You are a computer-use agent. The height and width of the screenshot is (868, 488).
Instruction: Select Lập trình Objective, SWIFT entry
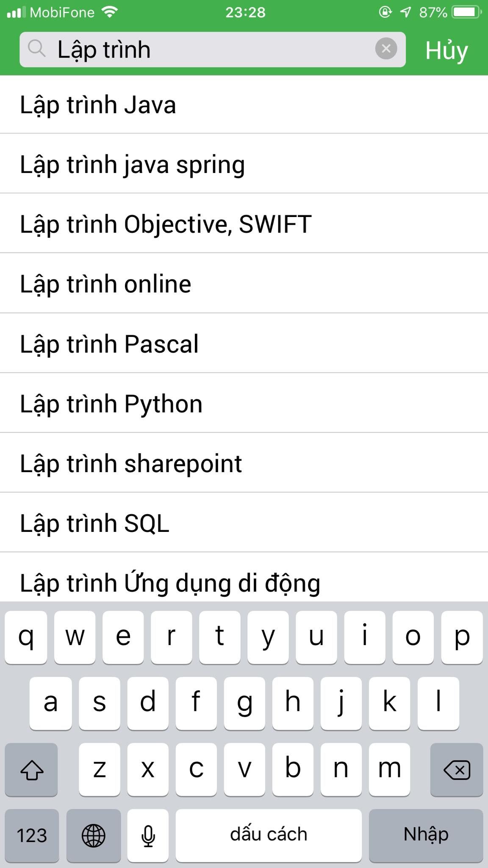(x=165, y=224)
